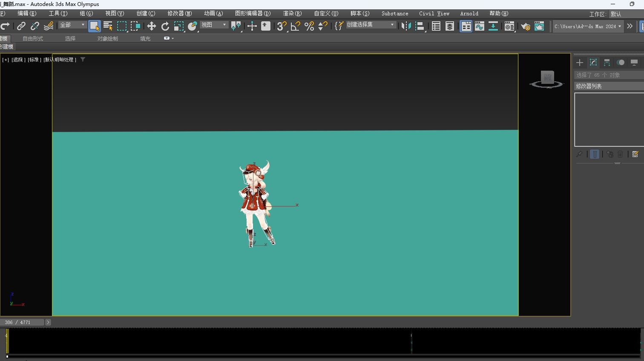This screenshot has width=644, height=361.
Task: Expand the toolbar overflow double-chevron
Action: pyautogui.click(x=630, y=26)
